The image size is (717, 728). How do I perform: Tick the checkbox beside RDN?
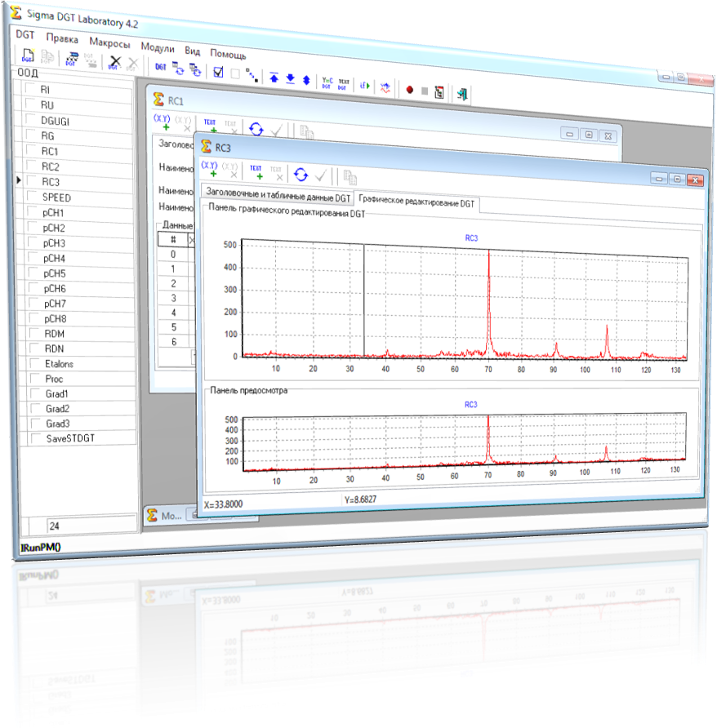click(x=35, y=348)
